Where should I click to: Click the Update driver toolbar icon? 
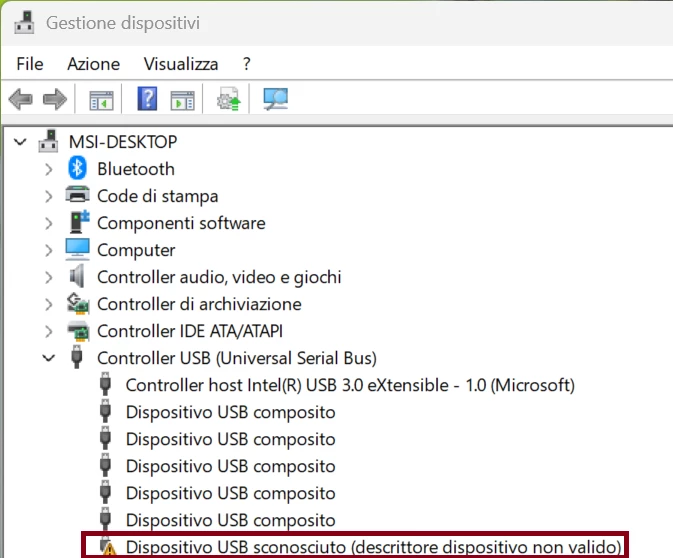229,99
